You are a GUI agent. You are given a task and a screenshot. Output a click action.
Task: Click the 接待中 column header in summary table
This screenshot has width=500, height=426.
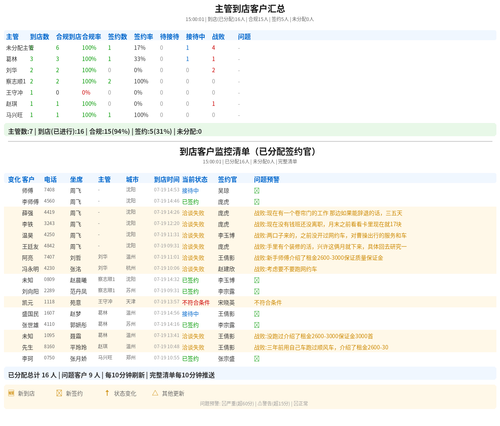[x=195, y=37]
